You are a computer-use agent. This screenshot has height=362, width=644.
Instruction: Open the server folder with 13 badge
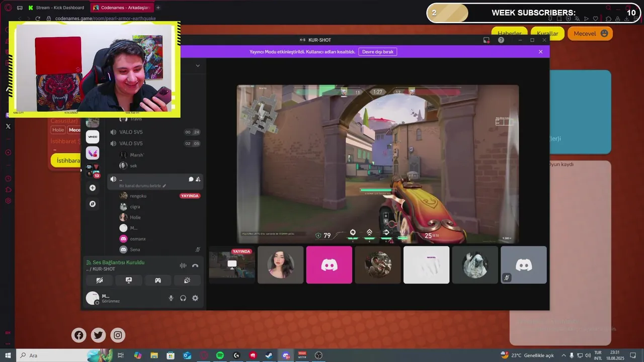tap(93, 170)
